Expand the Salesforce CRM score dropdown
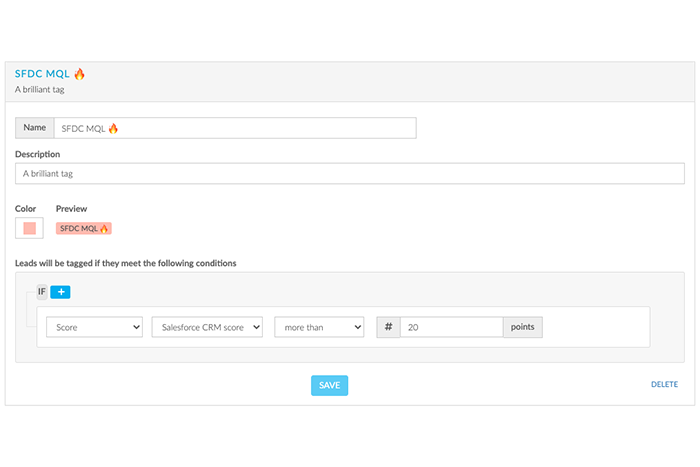Screen dimensions: 700x467 pos(207,327)
